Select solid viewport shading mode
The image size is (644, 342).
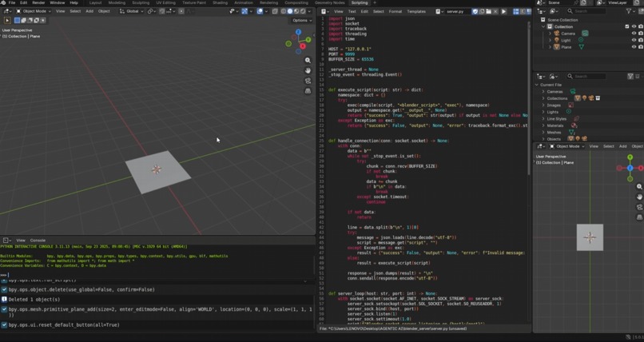pyautogui.click(x=290, y=11)
